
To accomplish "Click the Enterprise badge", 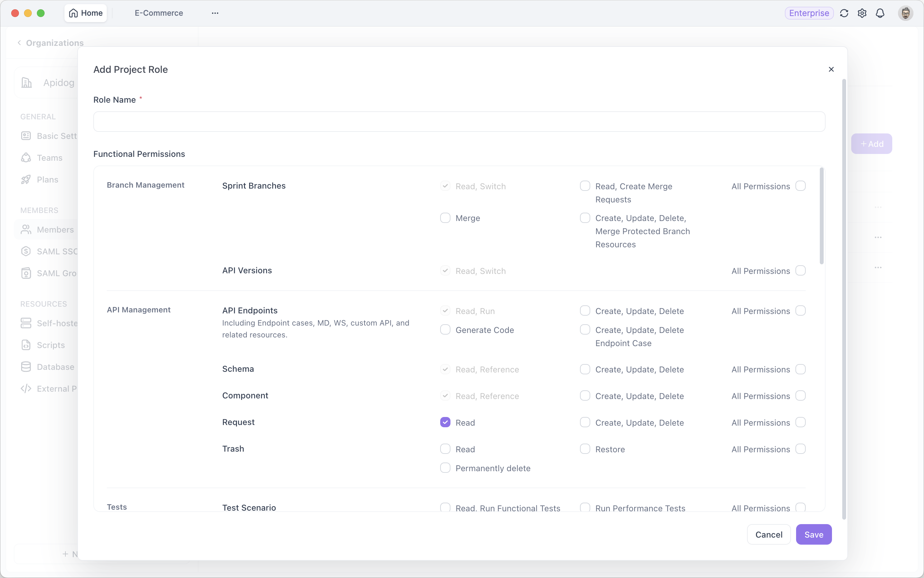I will pos(809,13).
